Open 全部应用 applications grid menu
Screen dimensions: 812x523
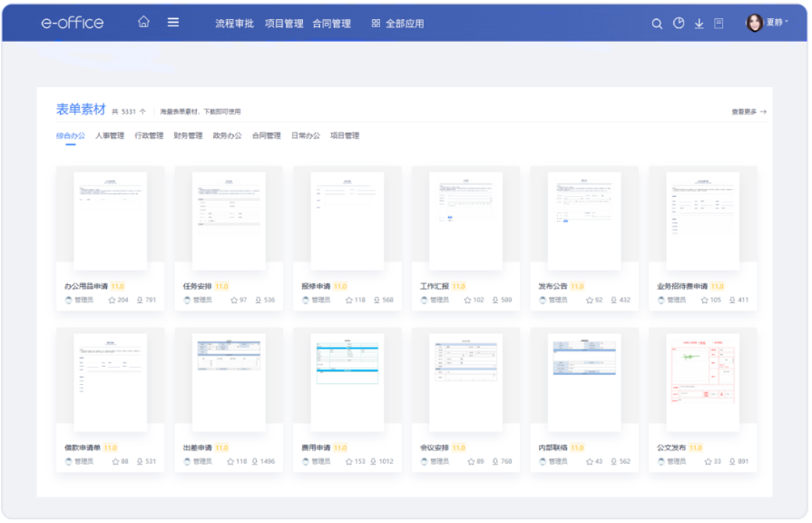(397, 24)
